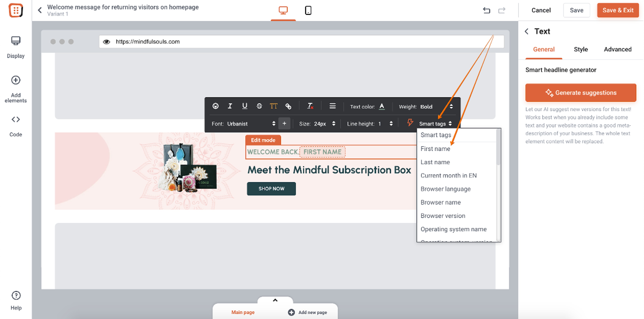Expand the bottom pages panel chevron
The width and height of the screenshot is (644, 319).
click(x=275, y=300)
